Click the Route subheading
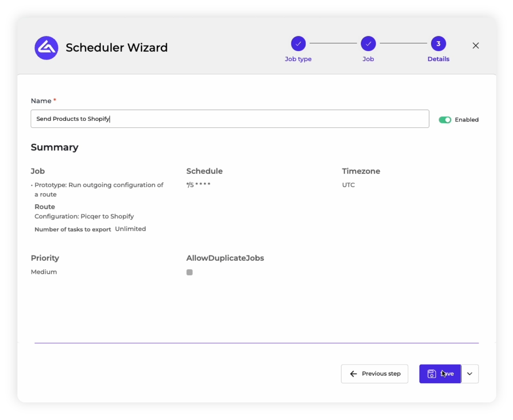 [x=45, y=207]
